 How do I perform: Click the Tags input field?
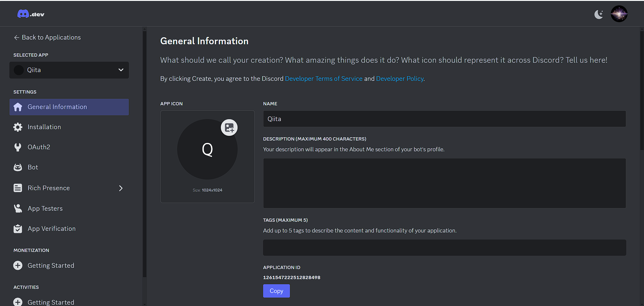[444, 248]
